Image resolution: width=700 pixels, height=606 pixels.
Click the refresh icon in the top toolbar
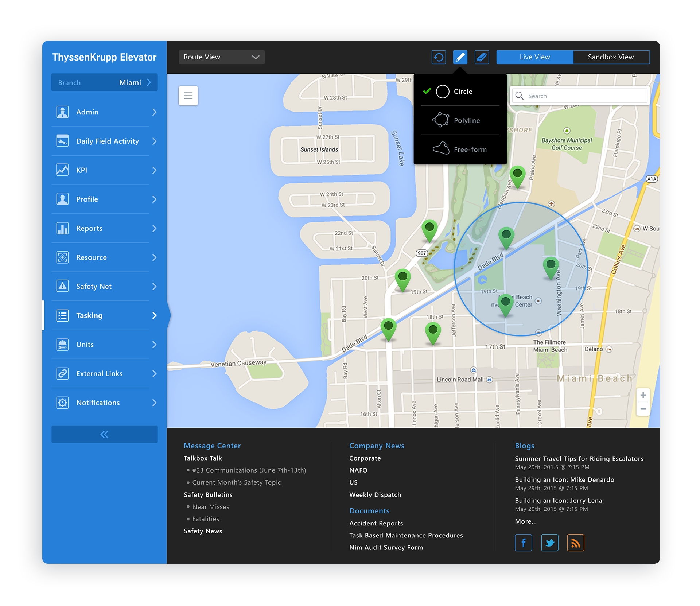coord(439,57)
